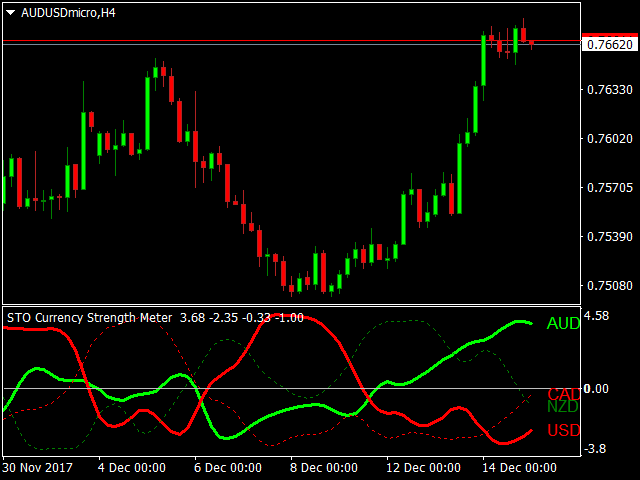The image size is (640, 480).
Task: Click the 14 Dec 00:00 time label
Action: tap(520, 467)
